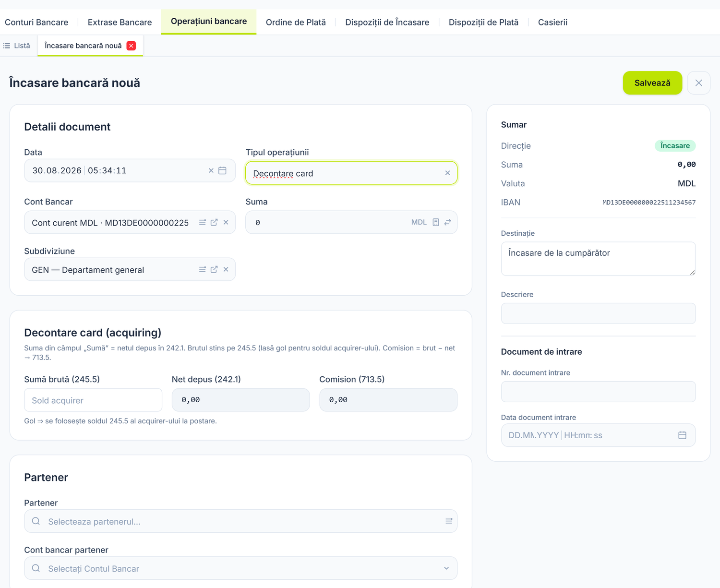
Task: Return to Listă view
Action: click(17, 46)
